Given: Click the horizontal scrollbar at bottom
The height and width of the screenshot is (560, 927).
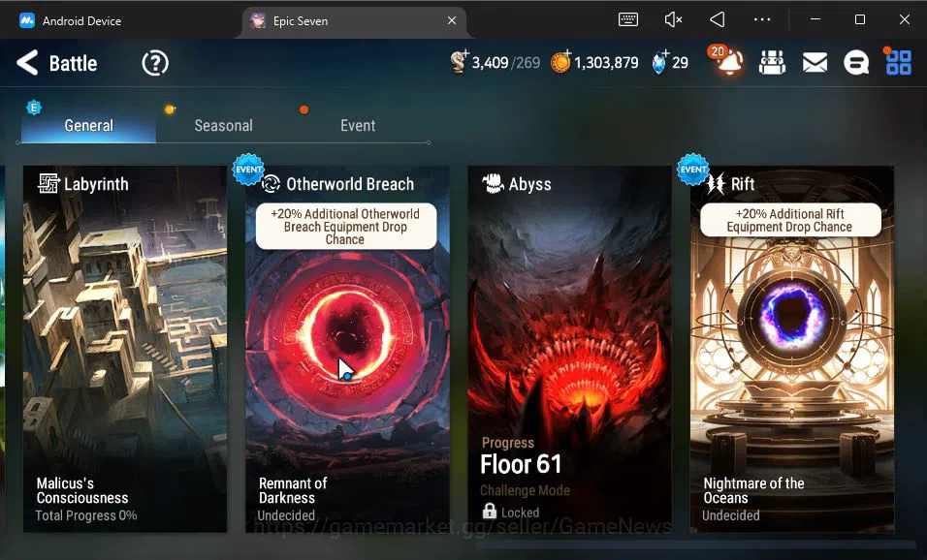Looking at the screenshot, I should [x=694, y=544].
